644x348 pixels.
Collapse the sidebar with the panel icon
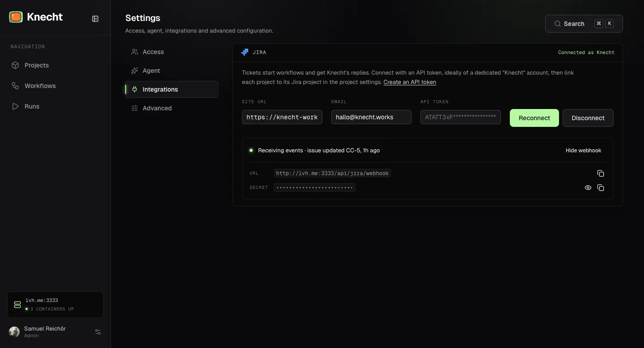[95, 18]
